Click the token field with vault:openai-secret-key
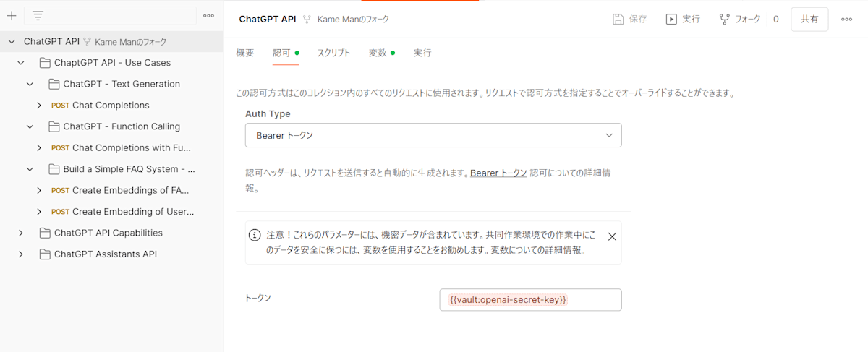868x352 pixels. 530,299
